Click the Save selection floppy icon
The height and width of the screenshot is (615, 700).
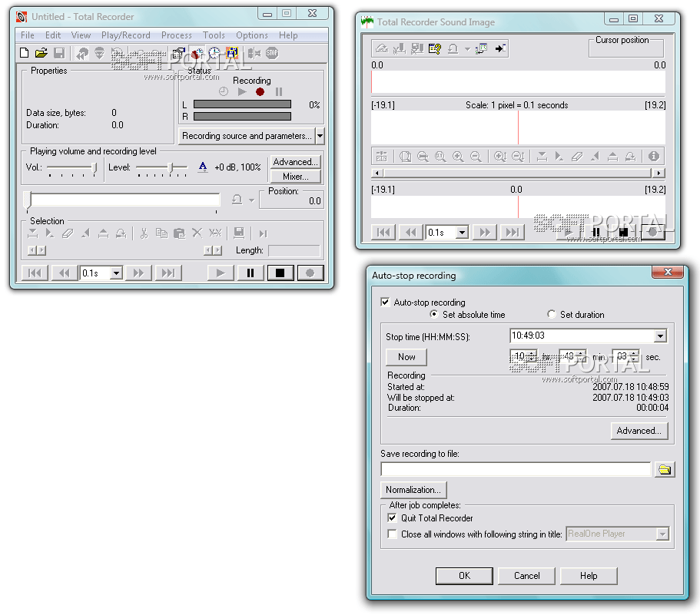pos(239,233)
